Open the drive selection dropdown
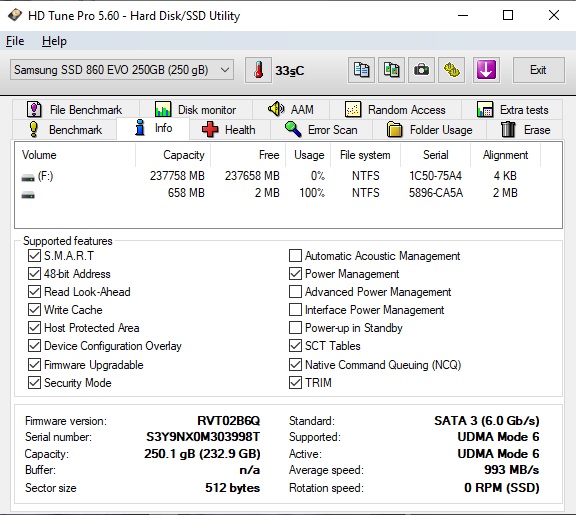The width and height of the screenshot is (576, 515). (122, 70)
